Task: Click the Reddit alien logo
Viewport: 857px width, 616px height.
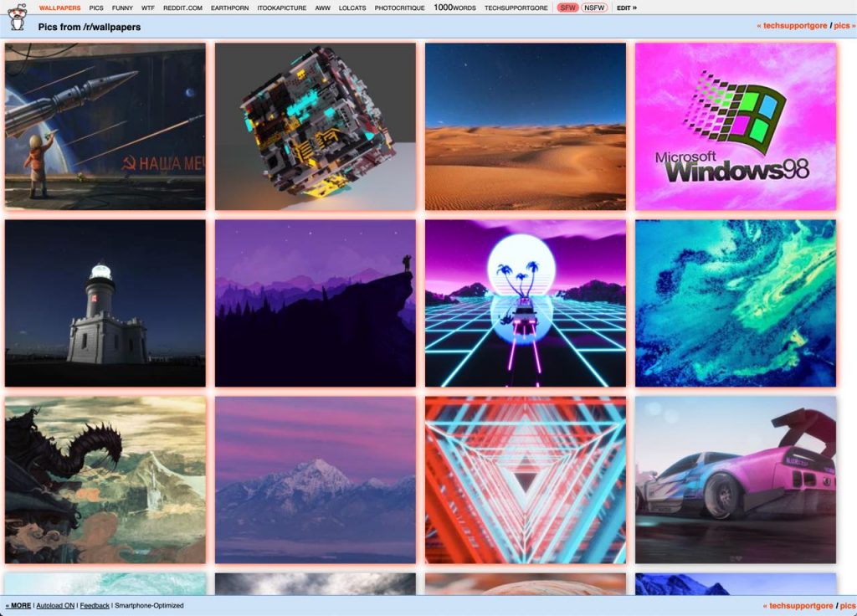Action: 18,17
